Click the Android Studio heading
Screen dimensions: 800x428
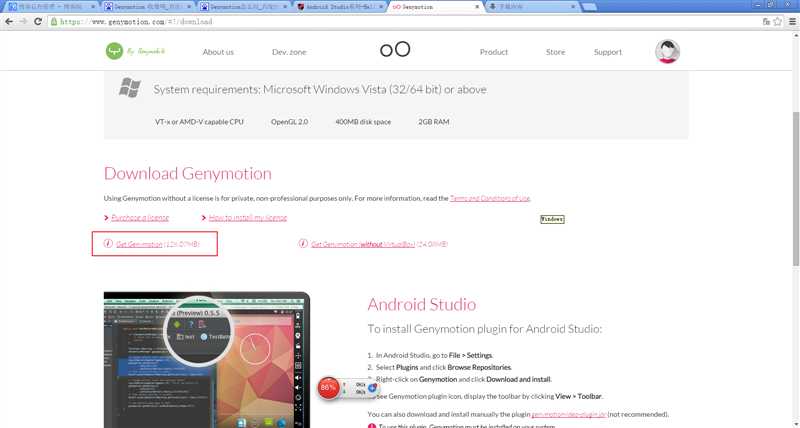point(421,304)
